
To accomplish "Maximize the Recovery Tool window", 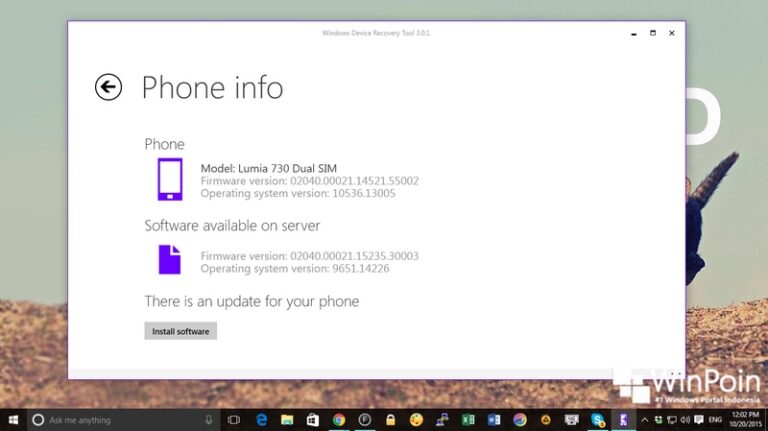I will click(x=652, y=33).
